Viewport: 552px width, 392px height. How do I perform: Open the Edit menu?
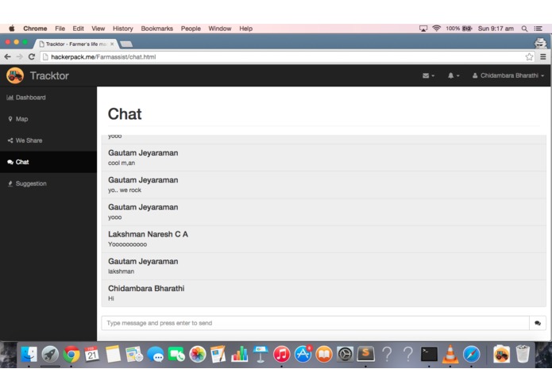78,29
